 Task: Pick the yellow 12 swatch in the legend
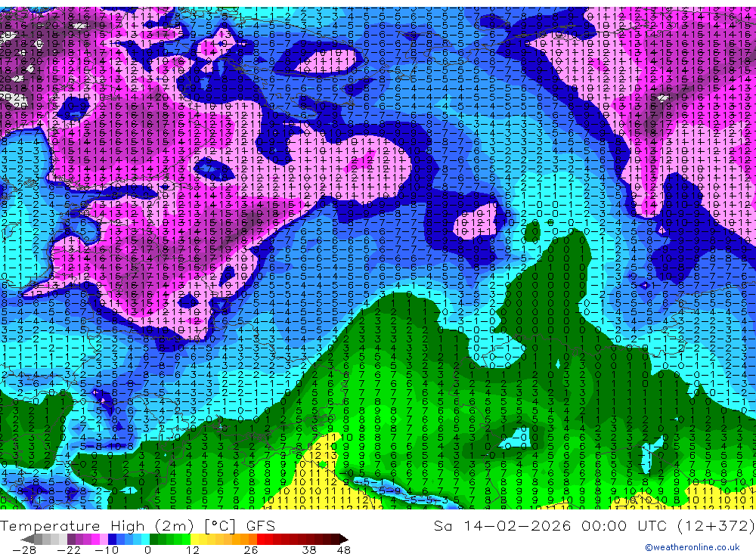pos(195,539)
